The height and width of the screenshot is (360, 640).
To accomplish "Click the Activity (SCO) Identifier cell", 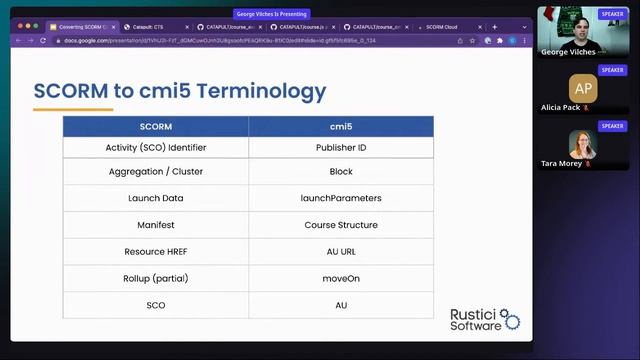I will tap(156, 147).
